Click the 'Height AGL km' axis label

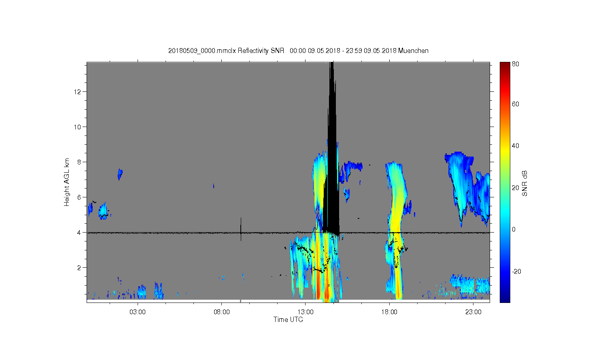coord(67,182)
